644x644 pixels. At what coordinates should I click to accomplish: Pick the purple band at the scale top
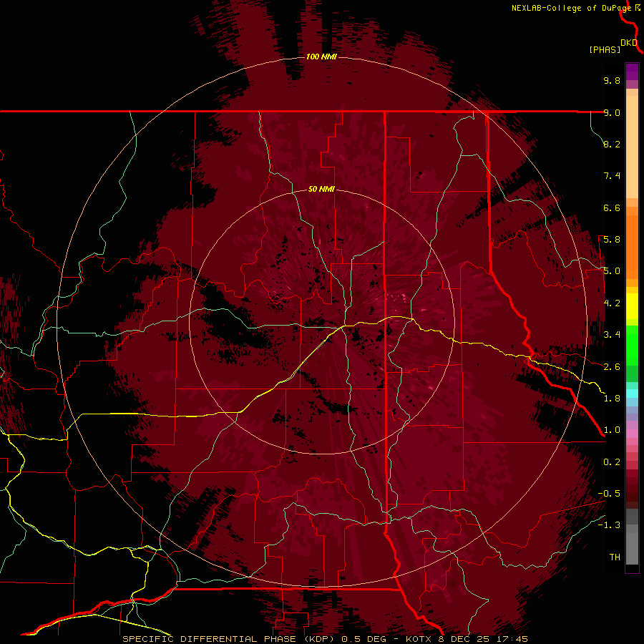pos(632,72)
